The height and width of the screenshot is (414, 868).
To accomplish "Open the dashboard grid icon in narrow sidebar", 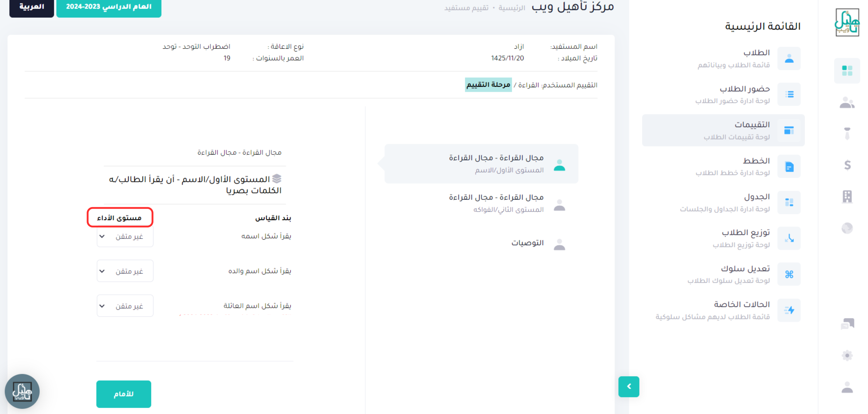I will tap(847, 71).
